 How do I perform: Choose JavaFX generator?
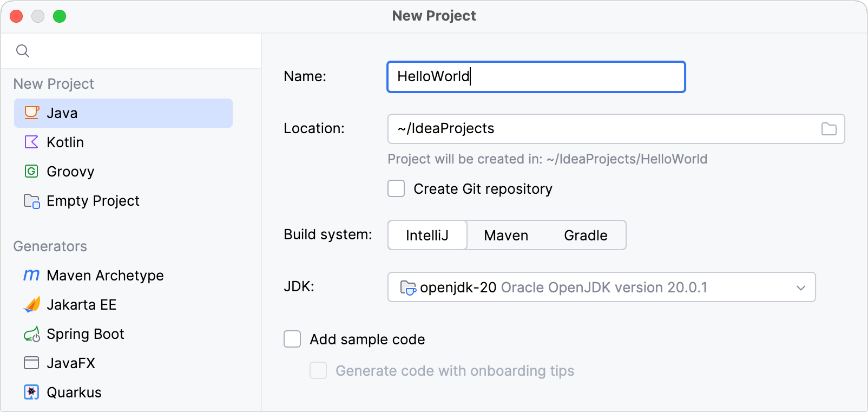[x=123, y=363]
